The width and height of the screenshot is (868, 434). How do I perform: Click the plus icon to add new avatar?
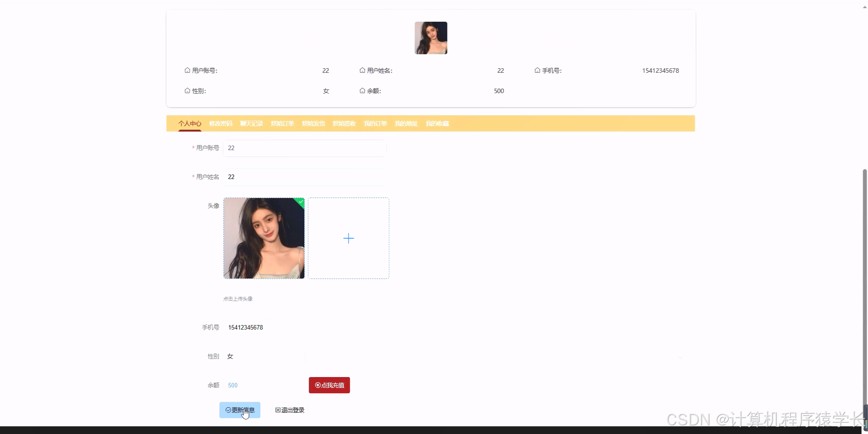click(x=348, y=238)
